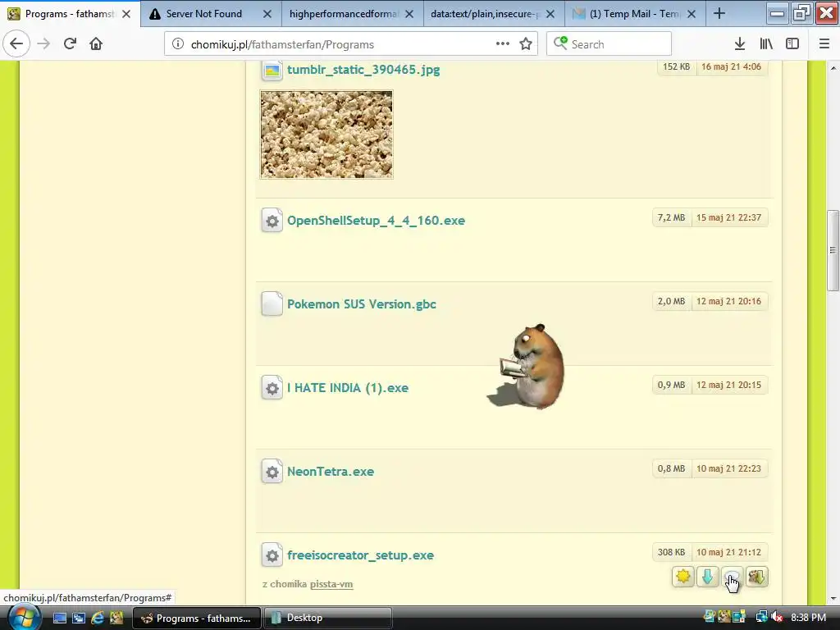
Task: Click Show Desktop in Quick Launch
Action: coord(59,619)
